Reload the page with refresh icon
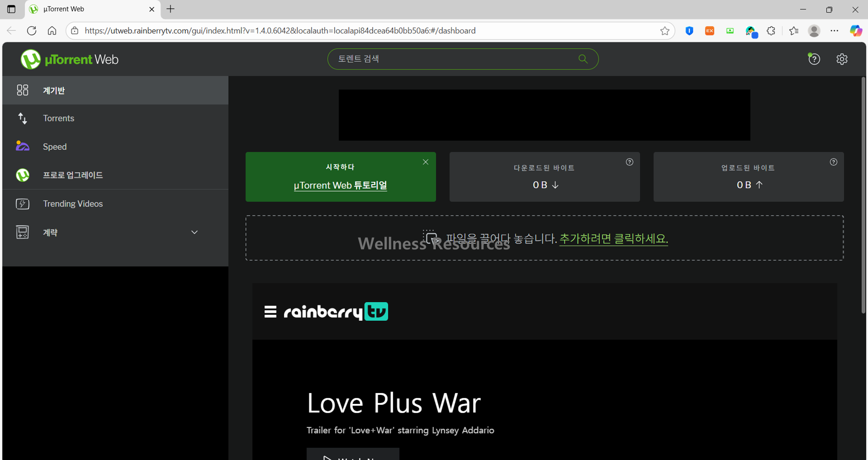 point(32,31)
